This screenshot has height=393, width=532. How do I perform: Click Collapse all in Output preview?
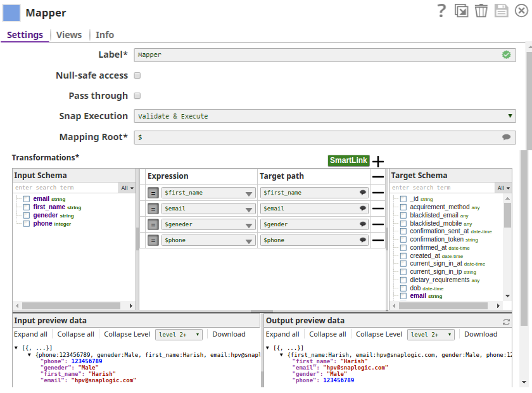coord(327,334)
